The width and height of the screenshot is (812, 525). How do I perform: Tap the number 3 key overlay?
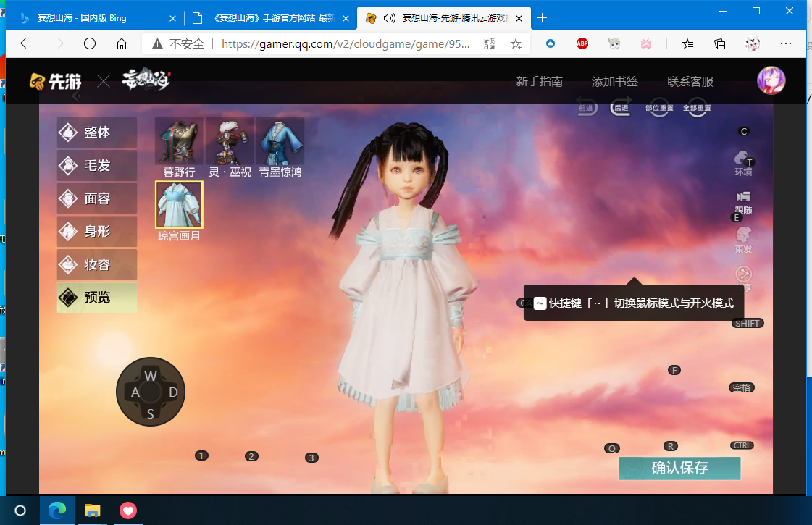[311, 458]
